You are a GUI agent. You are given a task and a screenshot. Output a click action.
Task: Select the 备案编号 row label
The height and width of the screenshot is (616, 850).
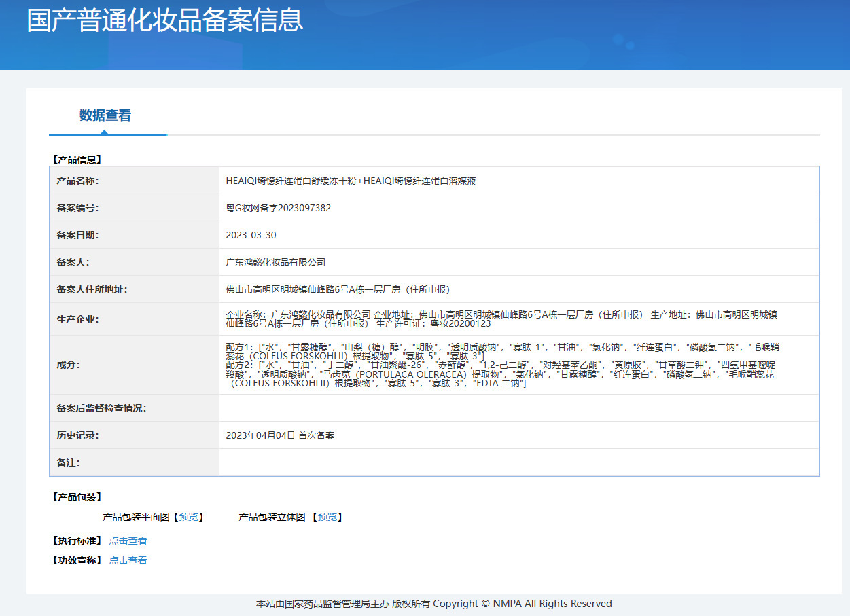(77, 208)
